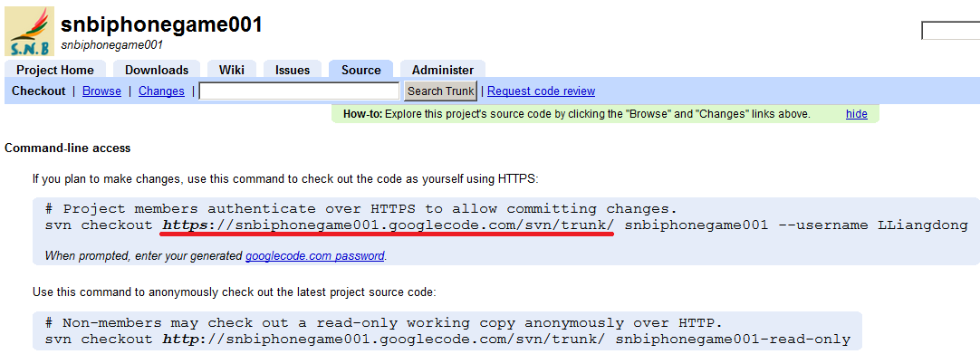
Task: Click the snbiphonegame001 project title
Action: (161, 24)
